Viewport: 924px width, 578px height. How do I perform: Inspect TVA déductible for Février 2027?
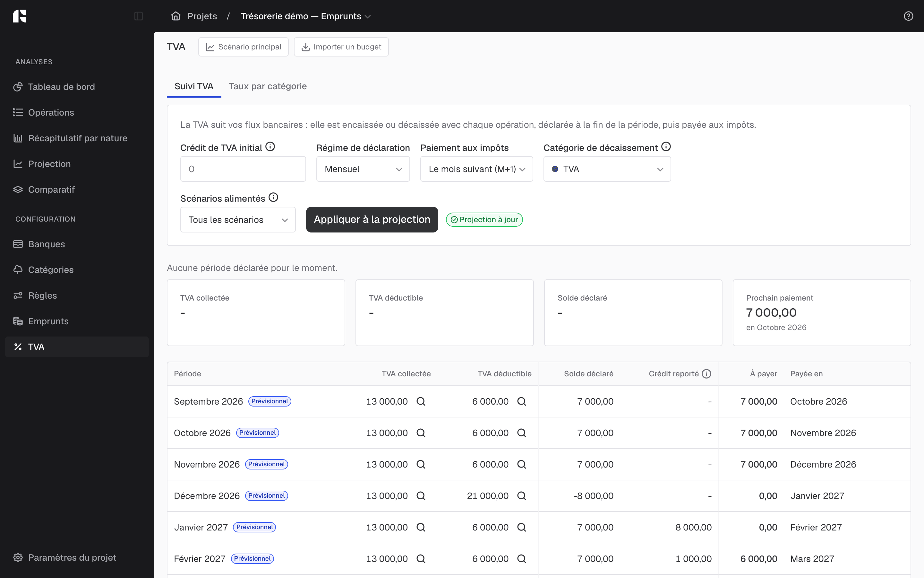pos(522,558)
